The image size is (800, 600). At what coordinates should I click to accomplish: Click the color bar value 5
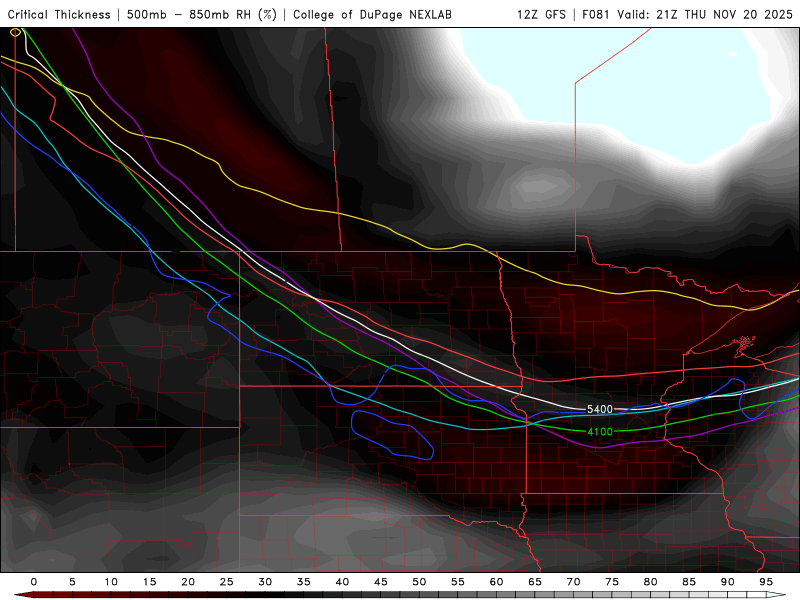coord(72,582)
